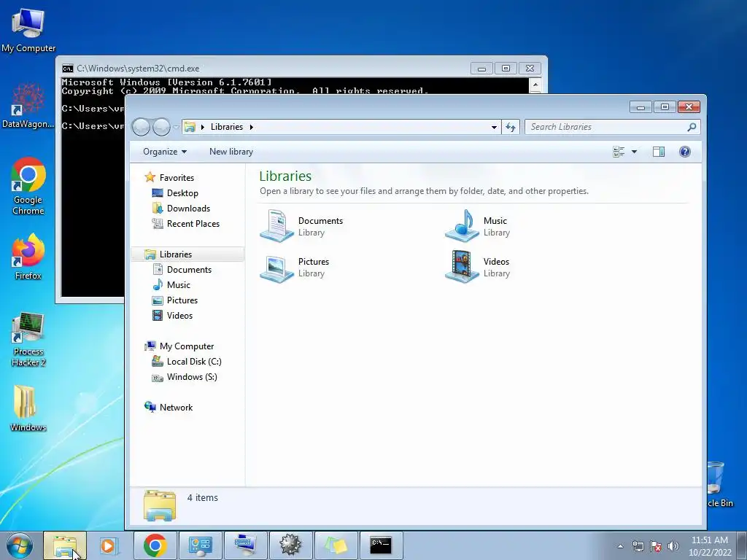Click the Refresh button next to address bar
Screen dimensions: 747x560
click(510, 127)
